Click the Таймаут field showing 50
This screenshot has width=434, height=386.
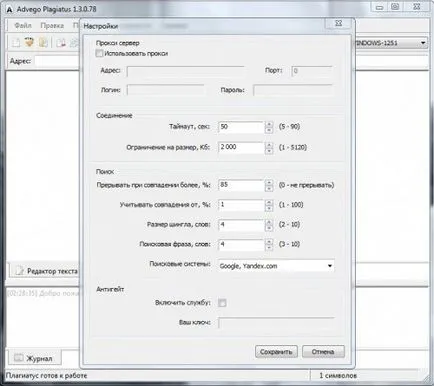click(x=241, y=127)
